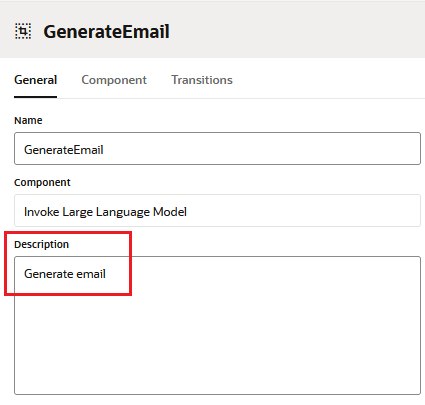Click the read-only Component field
This screenshot has width=425, height=405.
click(217, 211)
